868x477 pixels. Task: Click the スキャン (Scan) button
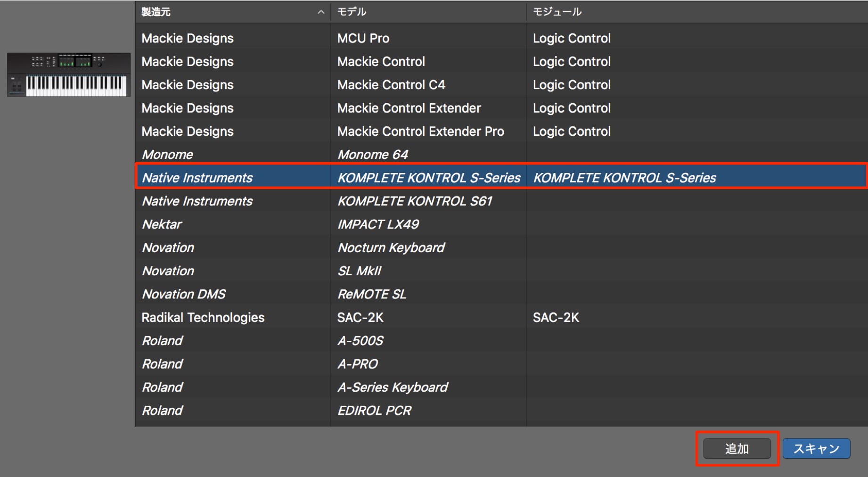point(817,449)
